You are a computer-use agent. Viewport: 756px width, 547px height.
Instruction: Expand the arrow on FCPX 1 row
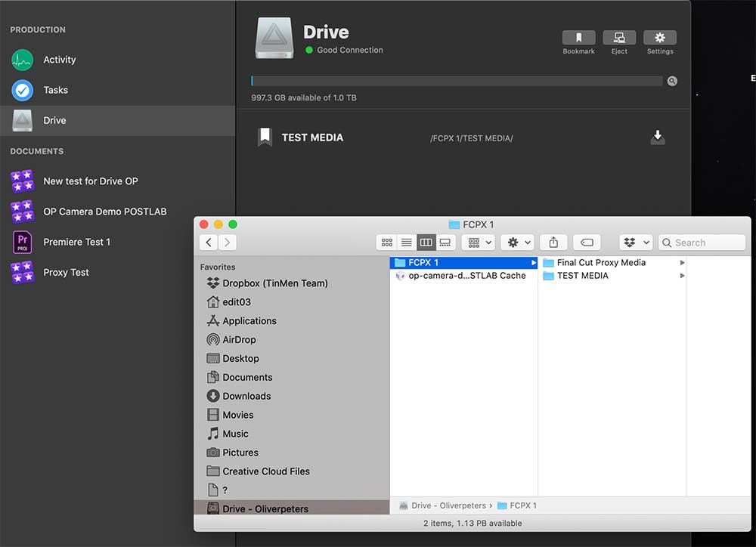click(x=533, y=263)
